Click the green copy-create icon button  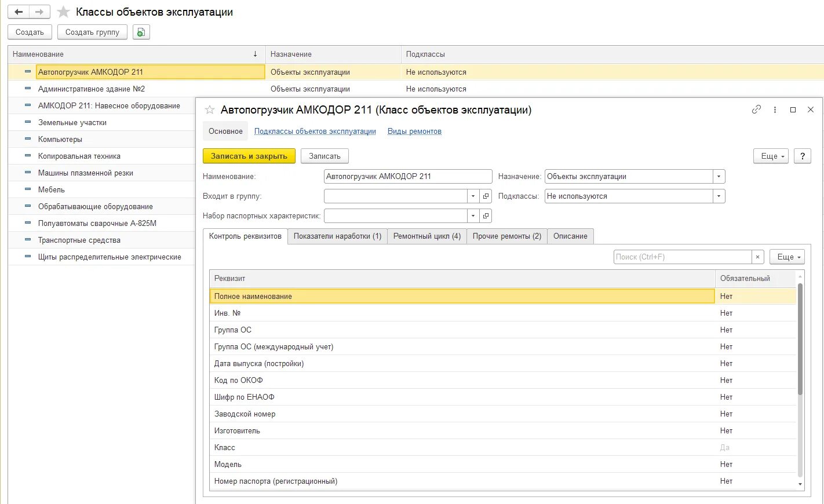(141, 32)
